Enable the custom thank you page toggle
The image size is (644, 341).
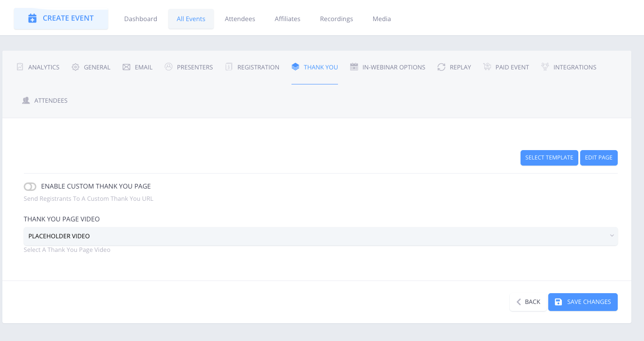(30, 187)
